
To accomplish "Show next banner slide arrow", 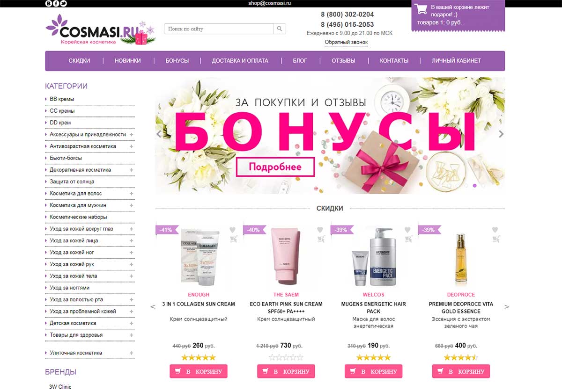I will [x=501, y=134].
